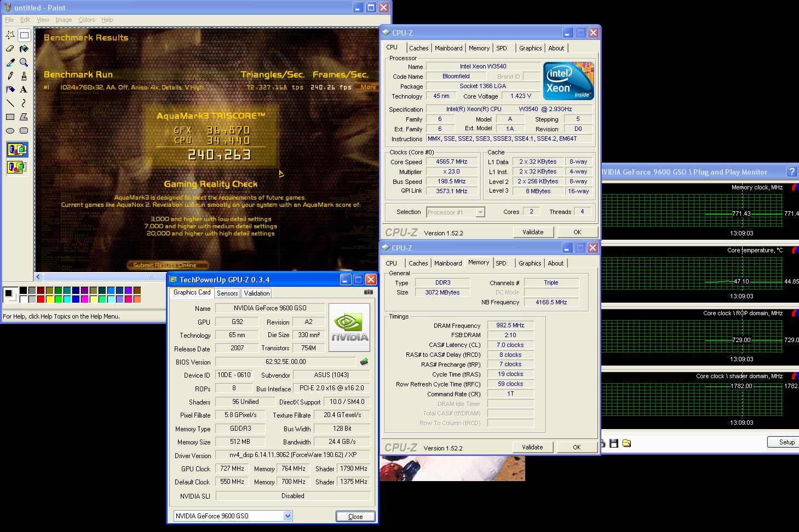Click the Close button in GPU-Z

355,516
